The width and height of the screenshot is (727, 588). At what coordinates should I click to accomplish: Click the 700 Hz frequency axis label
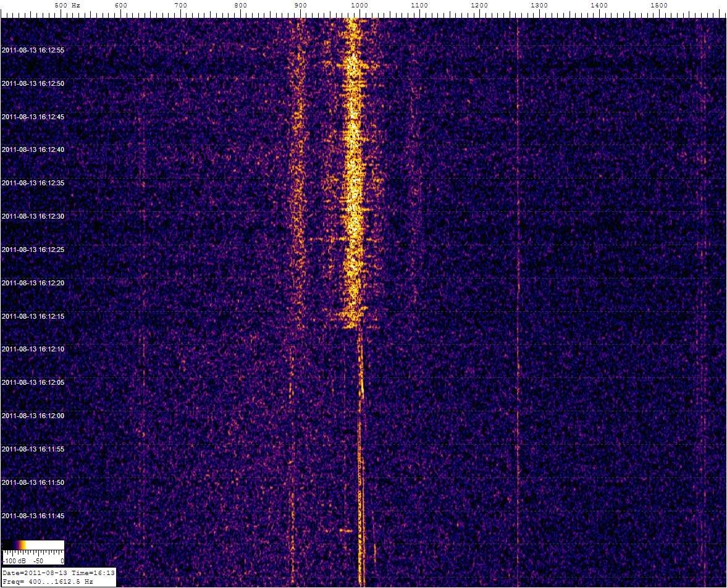(180, 6)
